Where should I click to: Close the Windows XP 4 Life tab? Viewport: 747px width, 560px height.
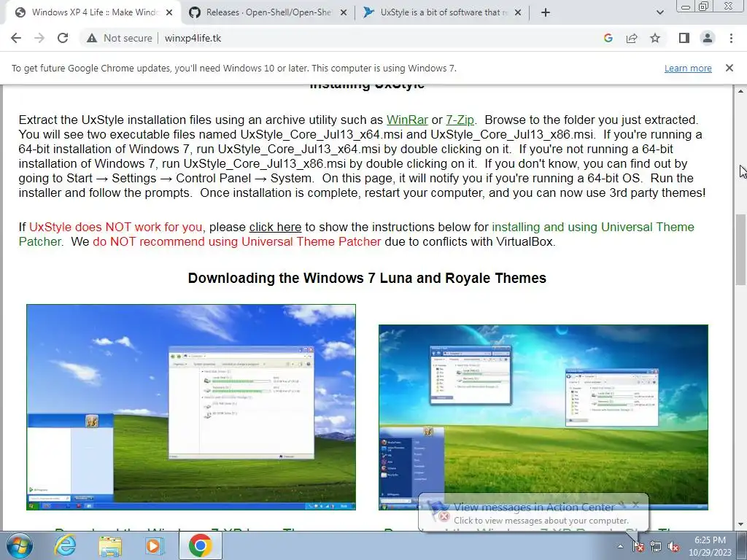[169, 13]
